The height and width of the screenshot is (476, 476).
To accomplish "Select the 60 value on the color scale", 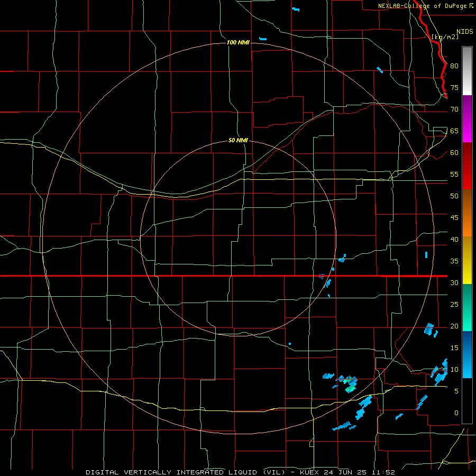I will click(x=454, y=153).
